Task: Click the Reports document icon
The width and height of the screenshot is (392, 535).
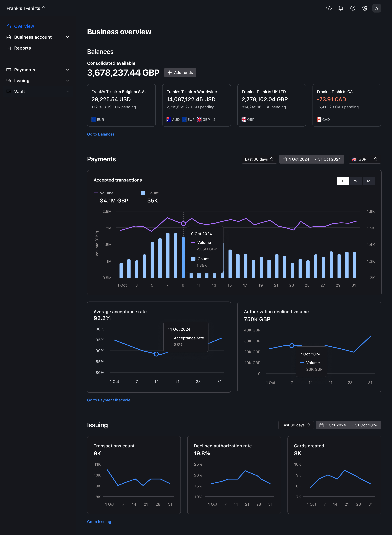Action: click(x=9, y=48)
